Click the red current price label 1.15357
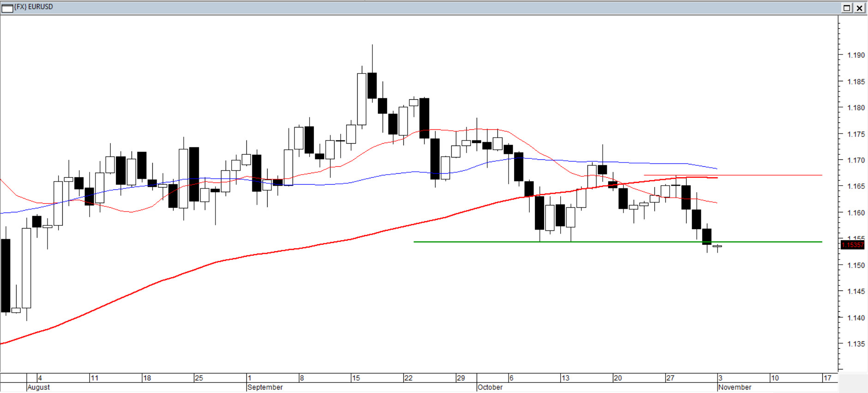The height and width of the screenshot is (393, 868). (852, 245)
